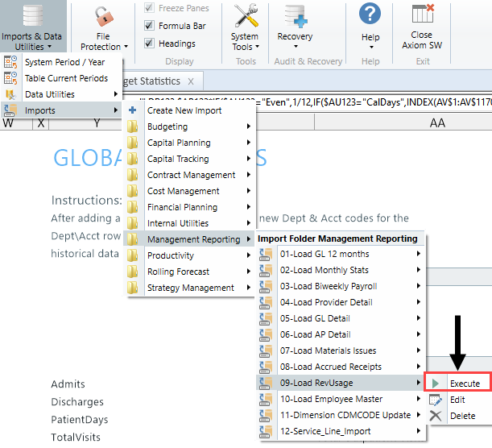Close the Statistics tab with X
This screenshot has width=492, height=448.
click(190, 81)
